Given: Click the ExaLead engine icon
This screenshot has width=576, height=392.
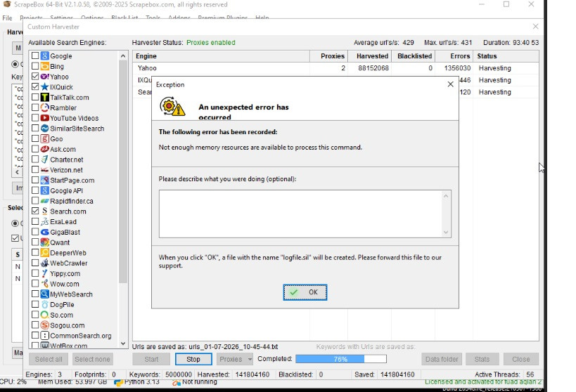Looking at the screenshot, I should tap(45, 222).
